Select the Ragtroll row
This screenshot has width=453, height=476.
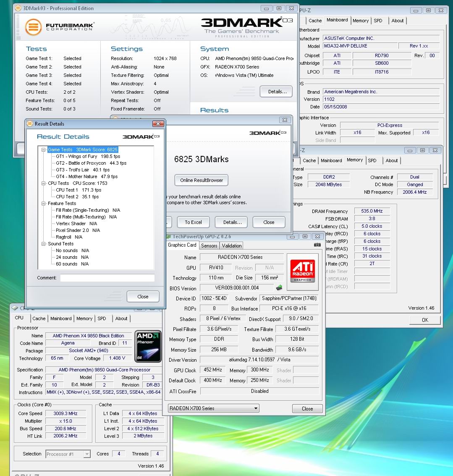tap(69, 237)
